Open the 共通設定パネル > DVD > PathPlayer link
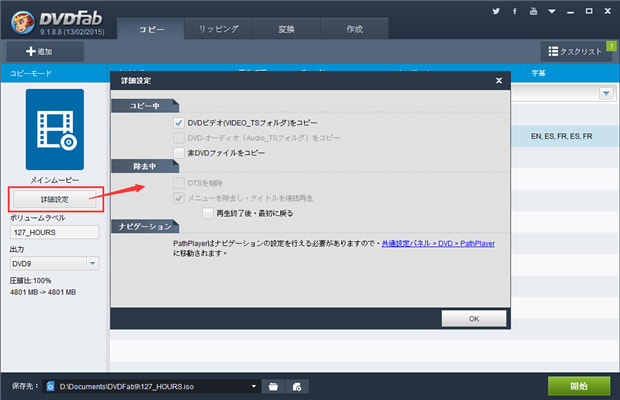This screenshot has height=400, width=620. click(438, 243)
